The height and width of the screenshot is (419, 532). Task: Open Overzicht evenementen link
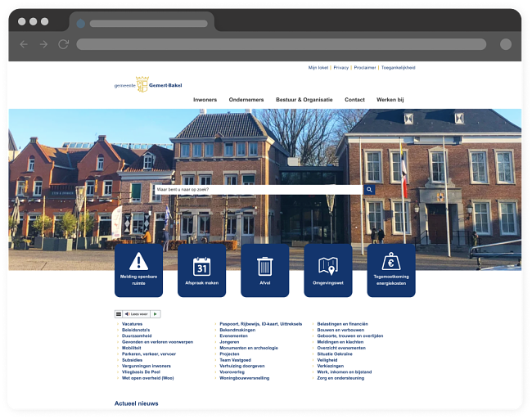pyautogui.click(x=341, y=348)
